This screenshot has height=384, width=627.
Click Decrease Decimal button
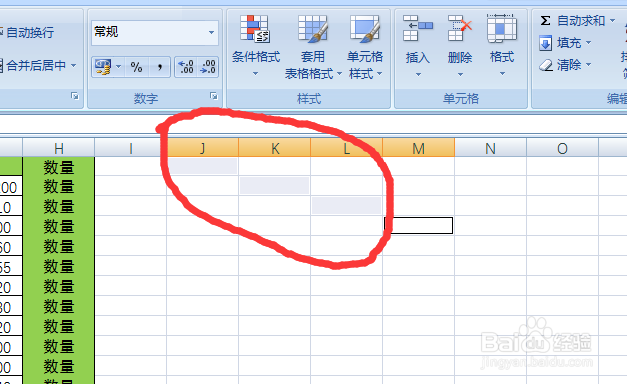[208, 67]
